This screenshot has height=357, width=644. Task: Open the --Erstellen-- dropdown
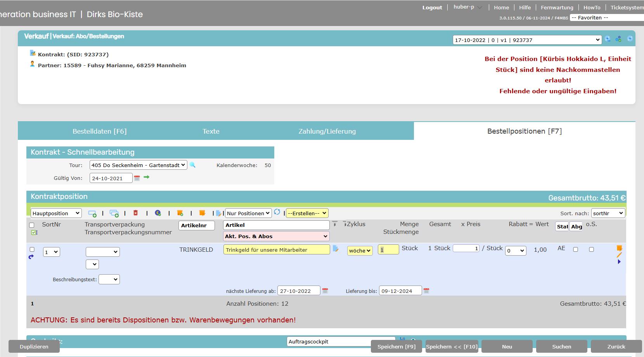tap(307, 213)
